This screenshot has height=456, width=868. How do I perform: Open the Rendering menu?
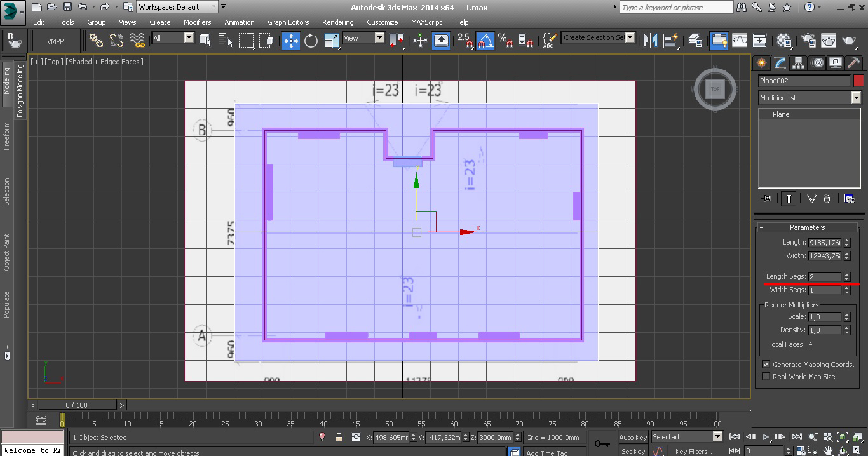tap(337, 22)
